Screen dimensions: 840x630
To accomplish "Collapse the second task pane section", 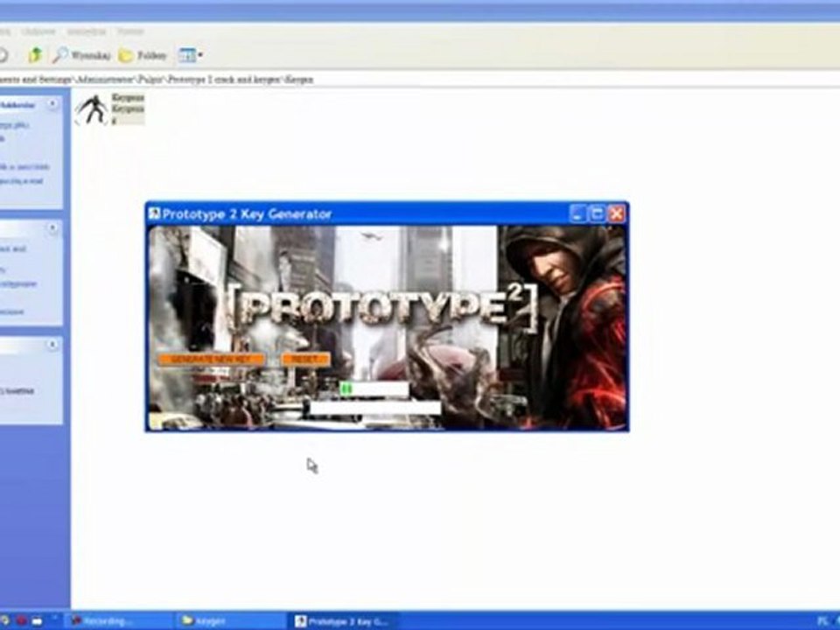I will click(52, 228).
